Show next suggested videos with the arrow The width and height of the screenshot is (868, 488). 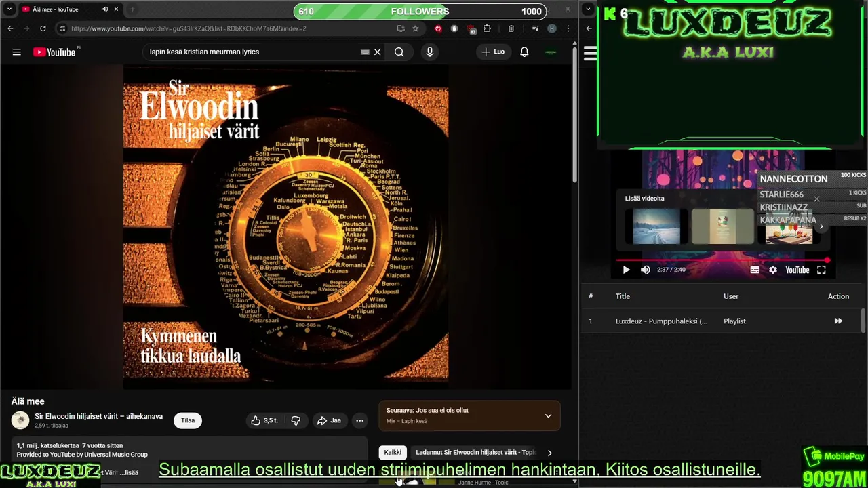pyautogui.click(x=821, y=226)
